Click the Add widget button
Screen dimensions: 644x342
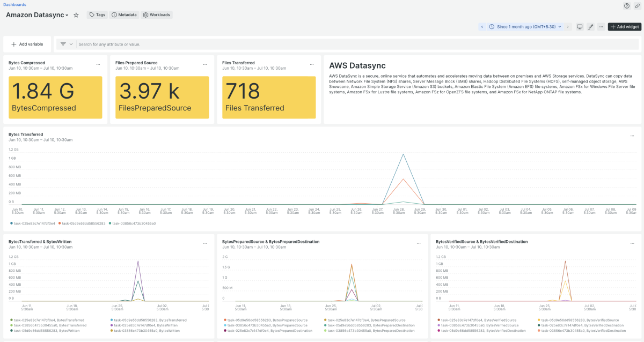[x=625, y=26]
